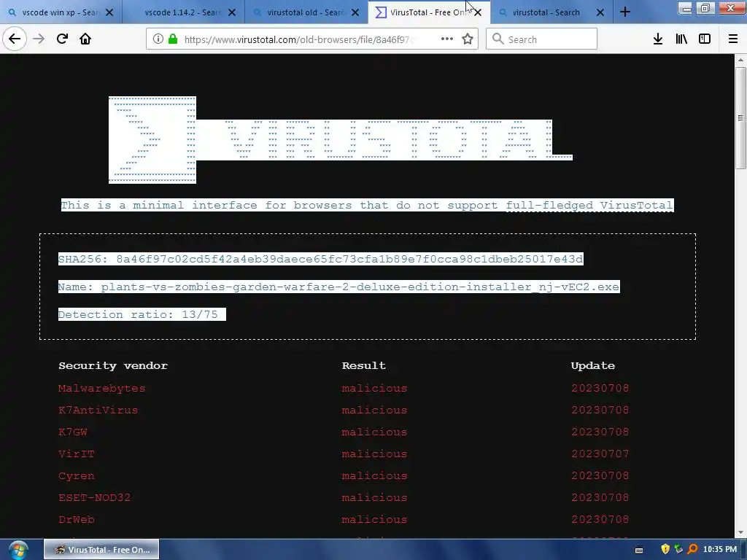This screenshot has width=747, height=560.
Task: Show site information via the info icon
Action: click(158, 39)
